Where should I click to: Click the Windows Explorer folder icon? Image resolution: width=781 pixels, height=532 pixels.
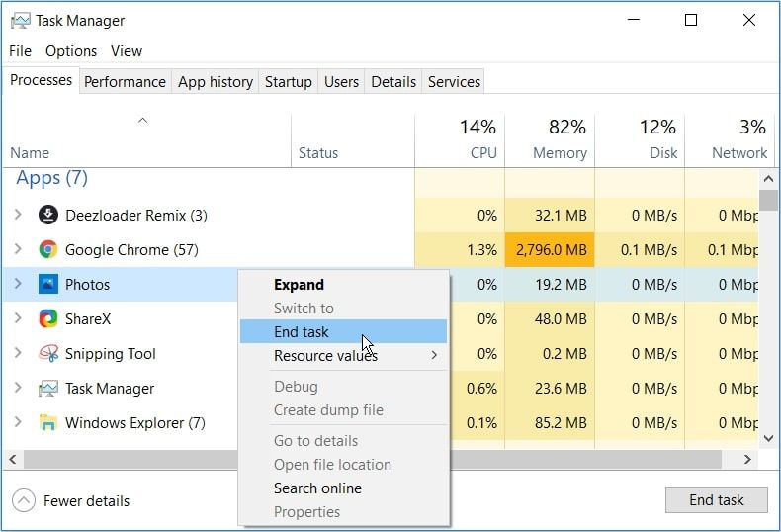point(48,422)
